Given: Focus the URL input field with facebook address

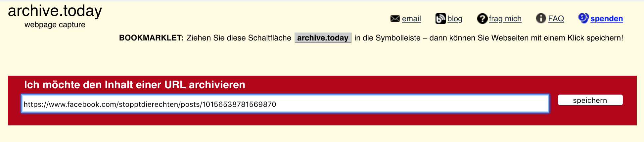Looking at the screenshot, I should (285, 104).
